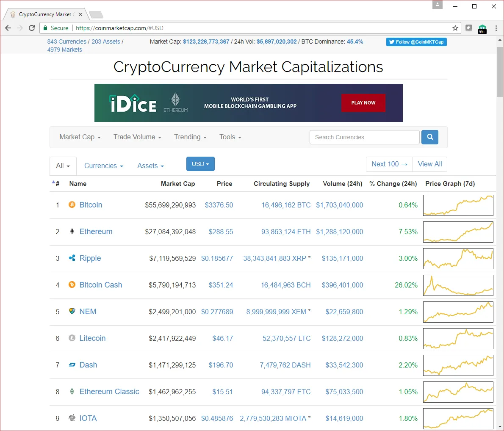
Task: Go forward with the browser forward arrow
Action: [20, 28]
